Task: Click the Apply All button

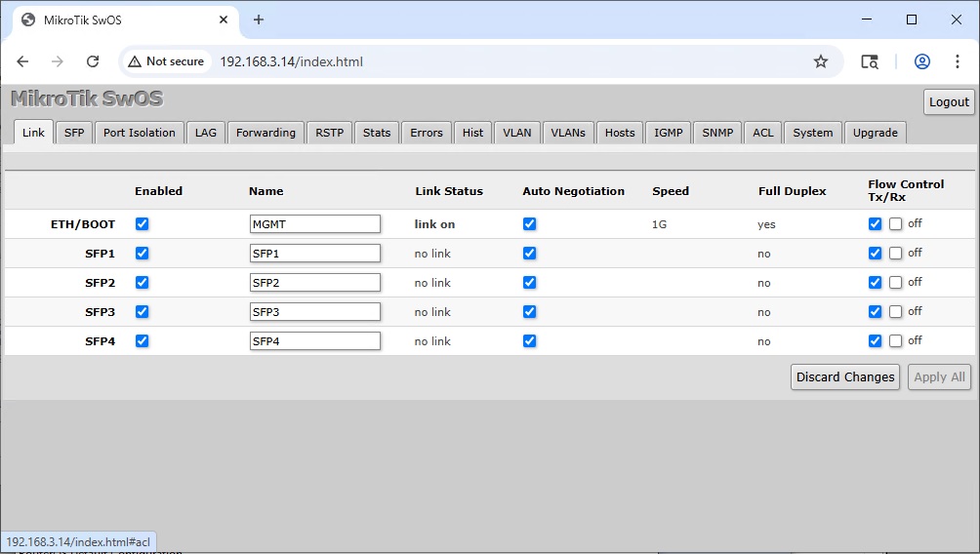Action: click(x=939, y=377)
